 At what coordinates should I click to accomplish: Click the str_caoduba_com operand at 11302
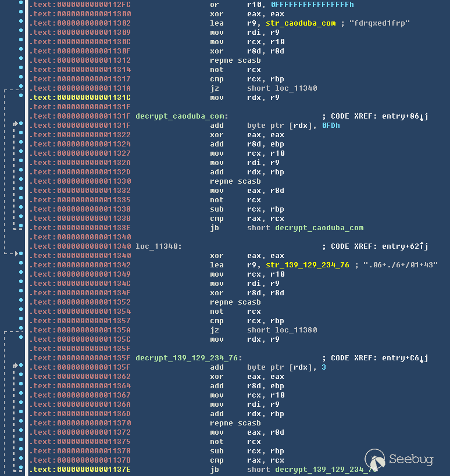[301, 23]
